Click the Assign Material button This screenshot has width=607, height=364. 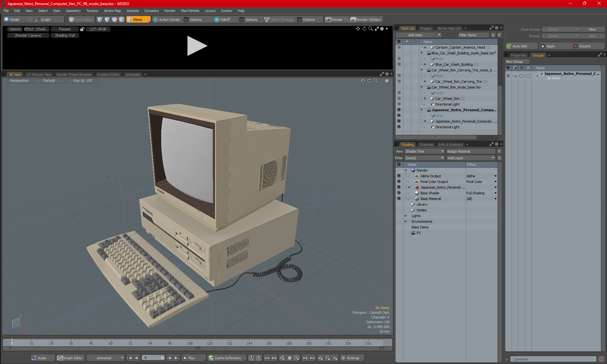click(x=470, y=151)
